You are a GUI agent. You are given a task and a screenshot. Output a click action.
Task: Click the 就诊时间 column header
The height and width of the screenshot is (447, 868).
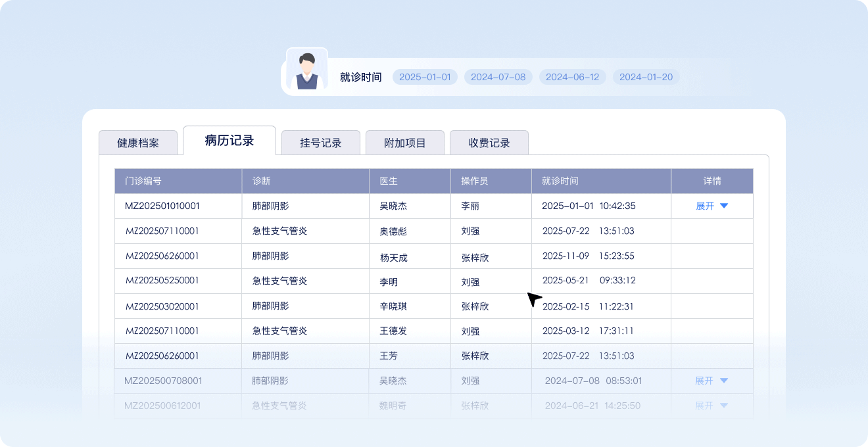pos(560,181)
